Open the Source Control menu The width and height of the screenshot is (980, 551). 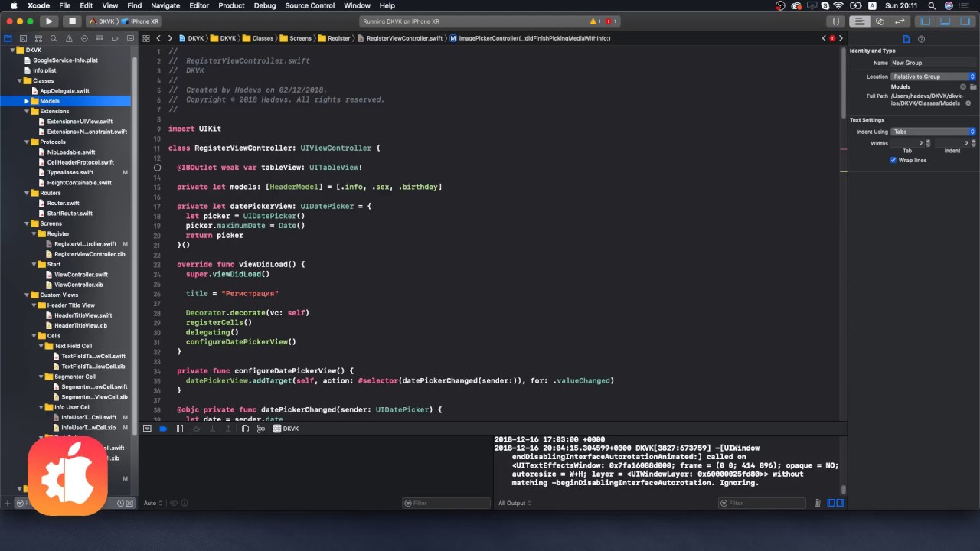[x=310, y=5]
